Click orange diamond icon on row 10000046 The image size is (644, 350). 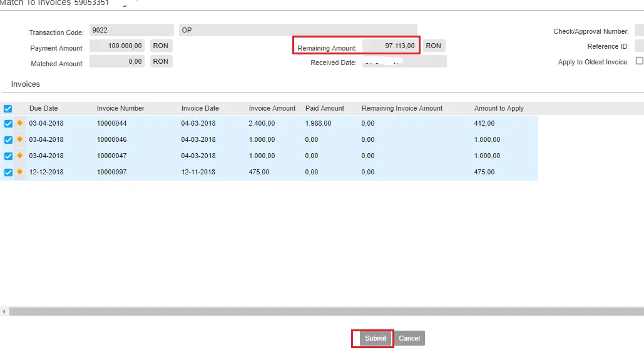click(20, 139)
